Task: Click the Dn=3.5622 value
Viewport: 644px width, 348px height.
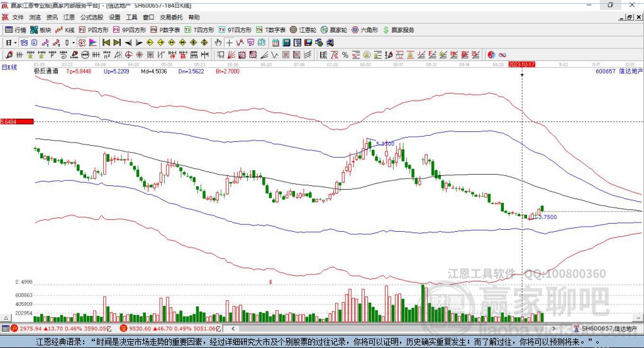Action: pyautogui.click(x=191, y=72)
